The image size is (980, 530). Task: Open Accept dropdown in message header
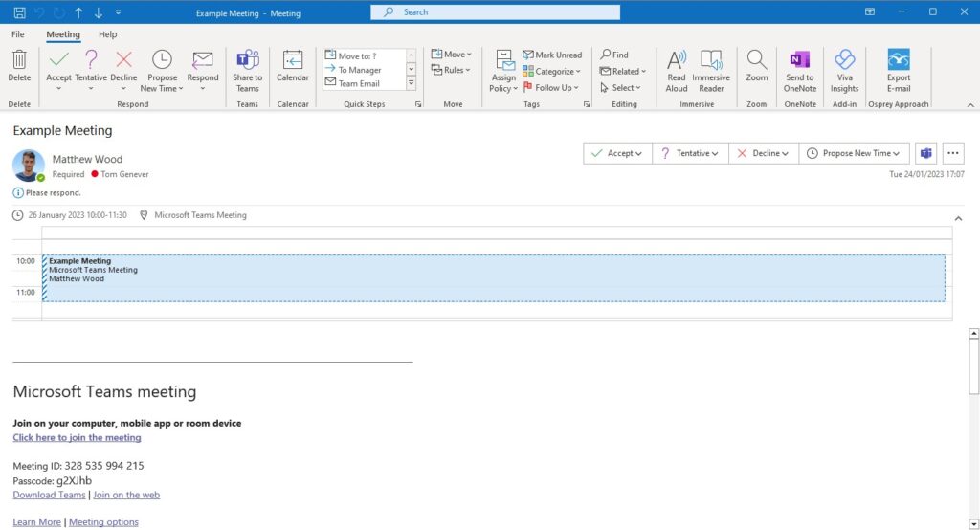(617, 153)
